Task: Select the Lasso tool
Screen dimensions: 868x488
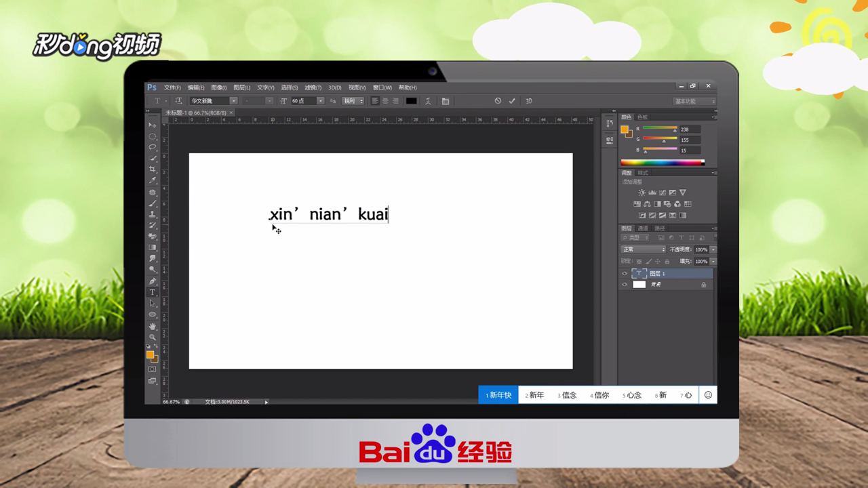Action: pyautogui.click(x=153, y=147)
